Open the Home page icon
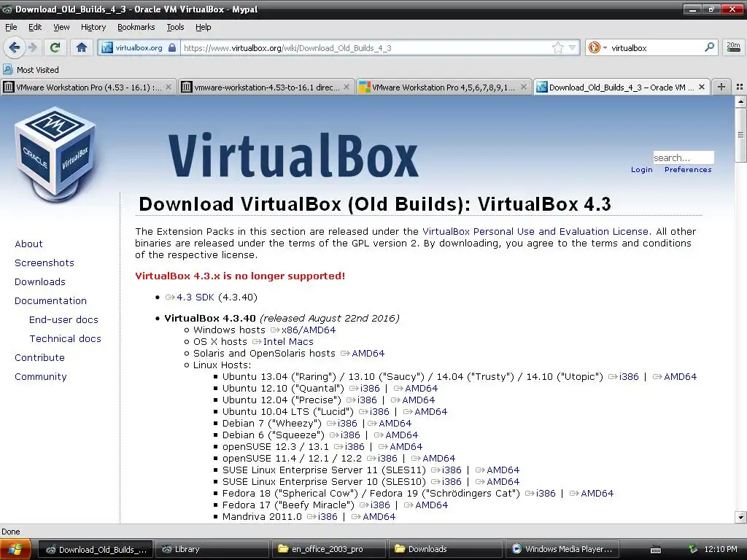 pos(82,47)
